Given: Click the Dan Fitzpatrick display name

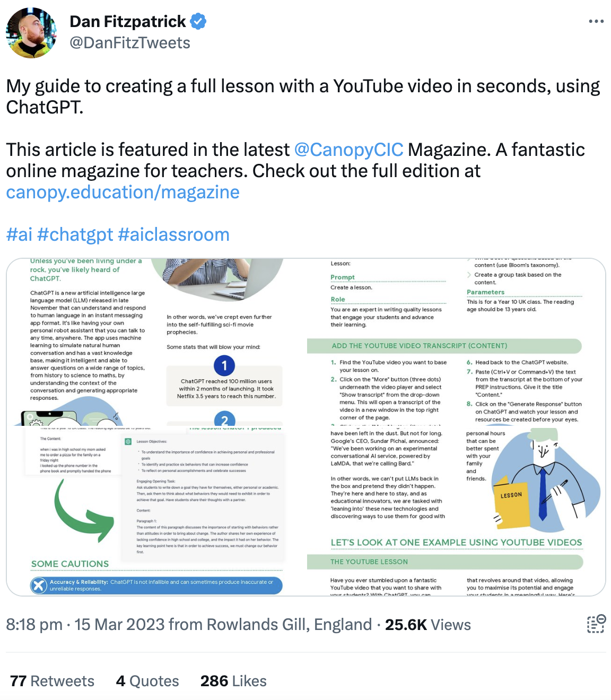Looking at the screenshot, I should [x=128, y=22].
